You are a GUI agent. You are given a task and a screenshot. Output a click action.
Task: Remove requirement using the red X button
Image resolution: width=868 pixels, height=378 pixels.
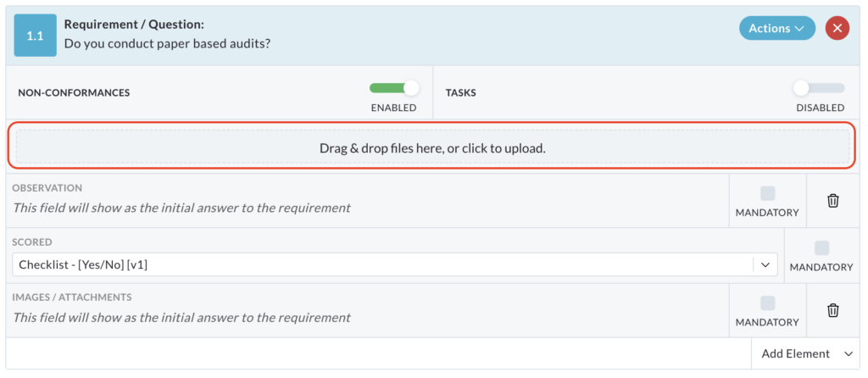click(x=837, y=28)
